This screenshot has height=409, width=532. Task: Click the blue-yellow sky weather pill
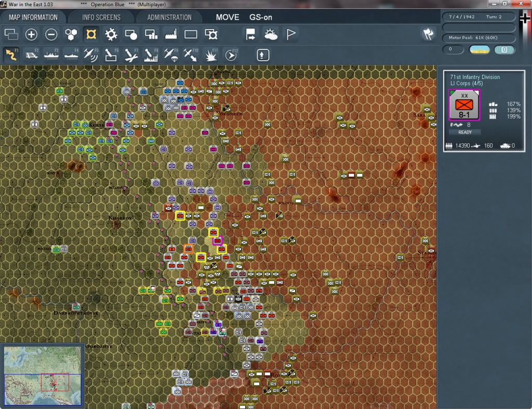[480, 49]
